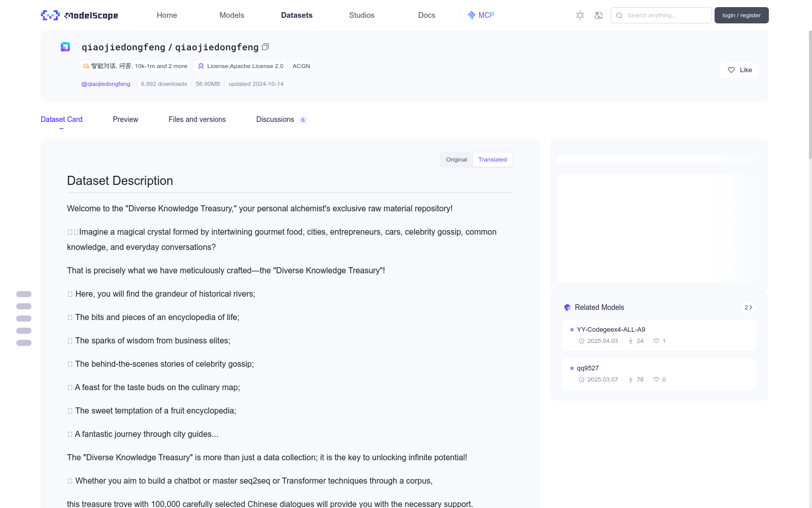Click the License:Apache License 2.0 tag
Screen dimensions: 812x508
click(241, 66)
